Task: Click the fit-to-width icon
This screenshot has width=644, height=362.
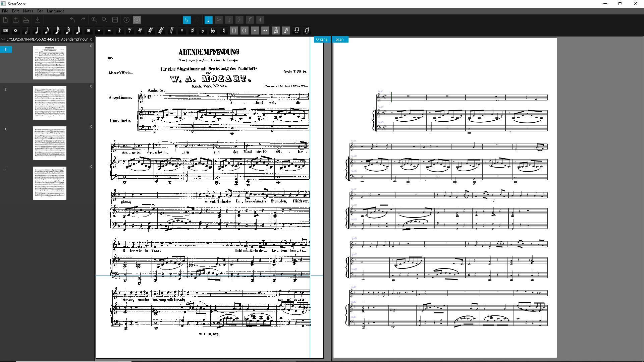Action: [115, 20]
